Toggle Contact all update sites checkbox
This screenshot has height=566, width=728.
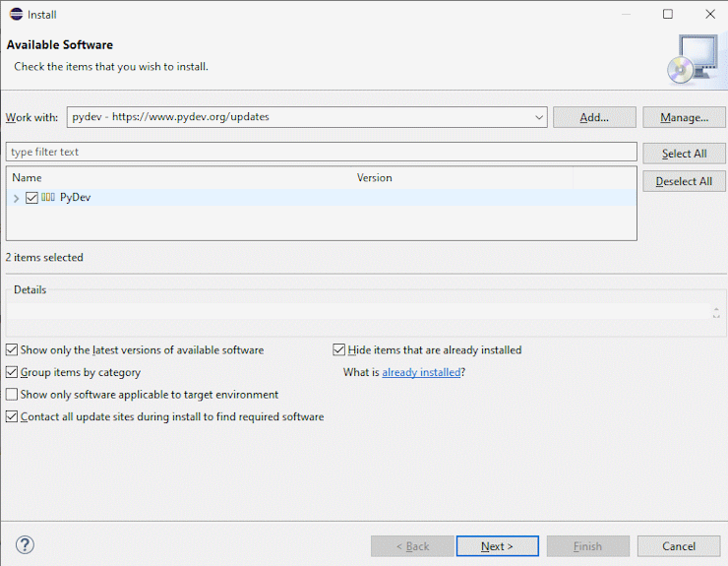pyautogui.click(x=12, y=416)
